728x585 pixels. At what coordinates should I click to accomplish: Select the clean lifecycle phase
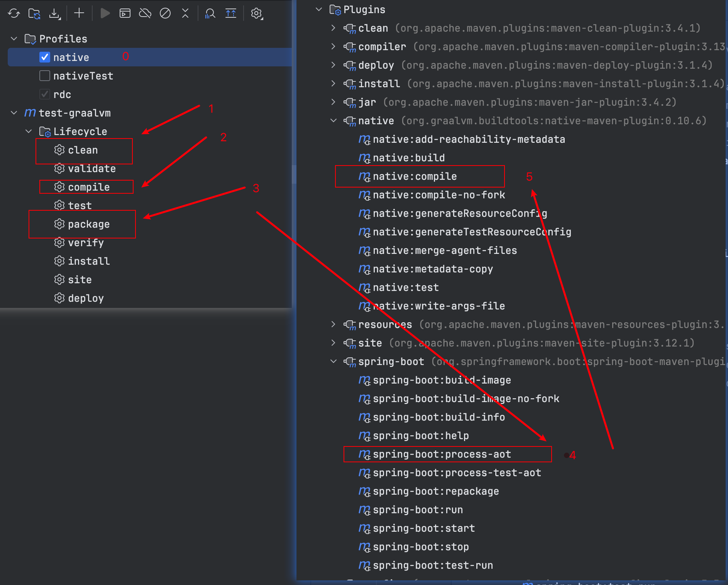tap(83, 150)
